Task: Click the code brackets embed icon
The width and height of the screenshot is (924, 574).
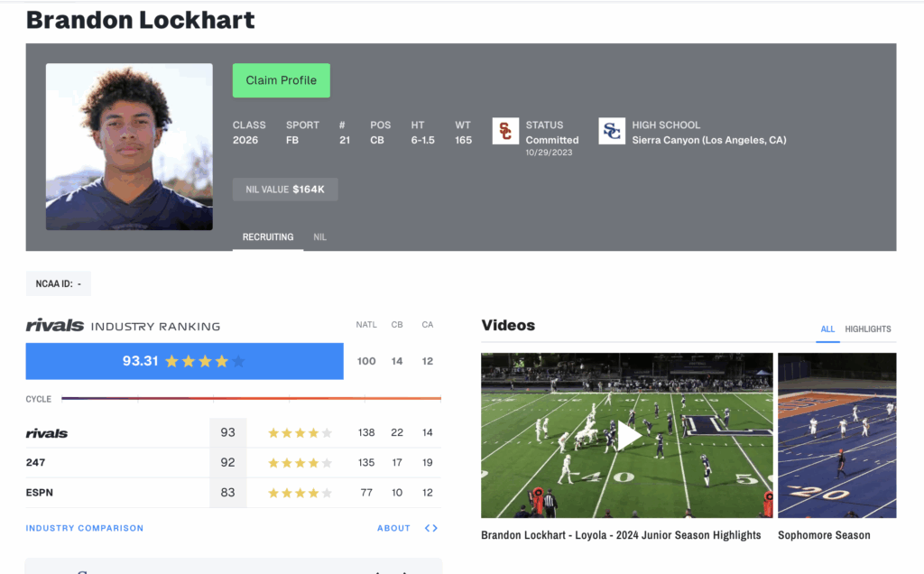Action: click(431, 528)
